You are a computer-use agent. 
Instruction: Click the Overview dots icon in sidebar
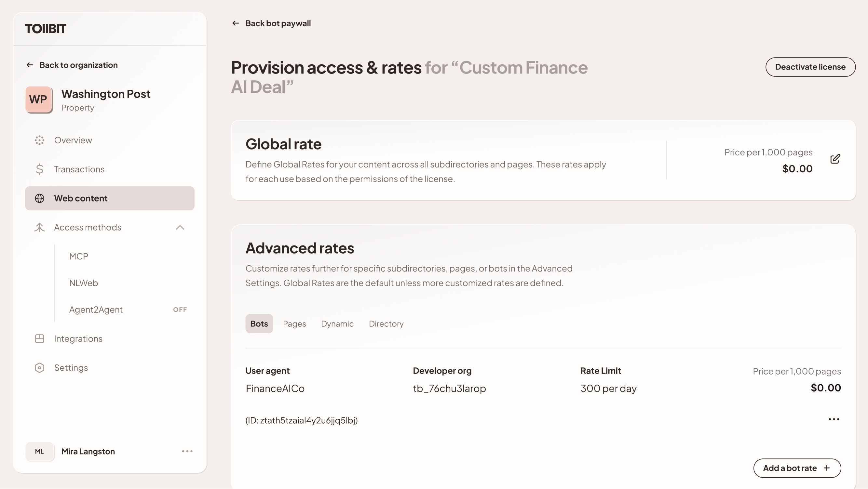(x=39, y=140)
